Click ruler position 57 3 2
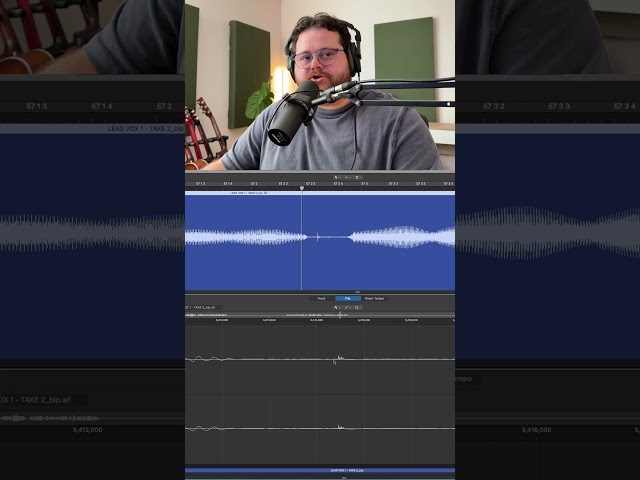This screenshot has height=480, width=640. (393, 184)
